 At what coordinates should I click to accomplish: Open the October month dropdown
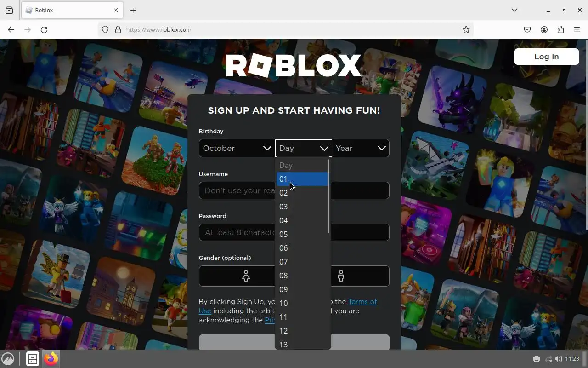click(237, 148)
